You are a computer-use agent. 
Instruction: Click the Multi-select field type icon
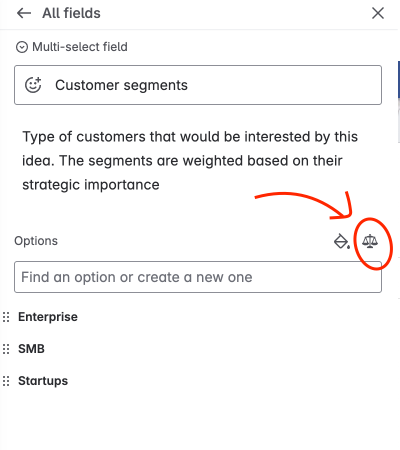[x=22, y=47]
